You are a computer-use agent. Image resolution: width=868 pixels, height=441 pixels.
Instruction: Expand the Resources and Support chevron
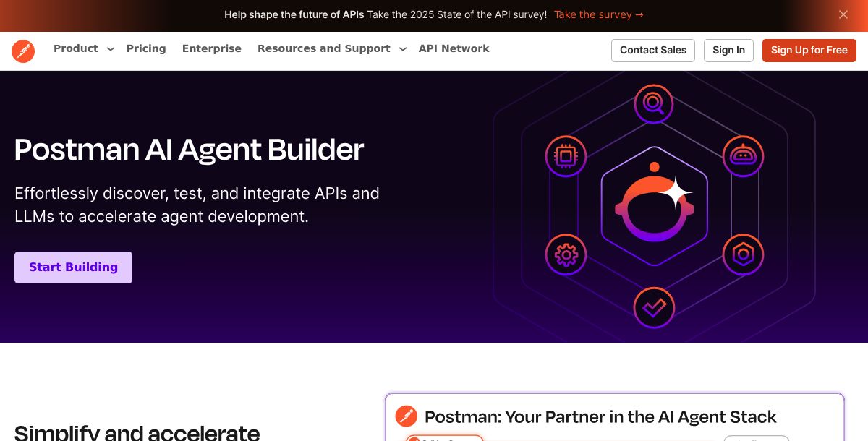click(403, 49)
